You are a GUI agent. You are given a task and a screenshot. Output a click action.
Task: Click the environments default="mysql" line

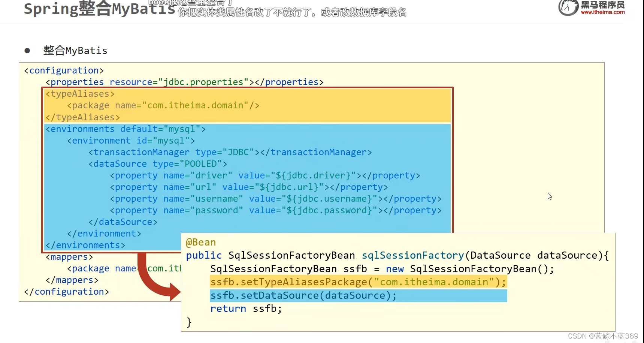point(126,129)
